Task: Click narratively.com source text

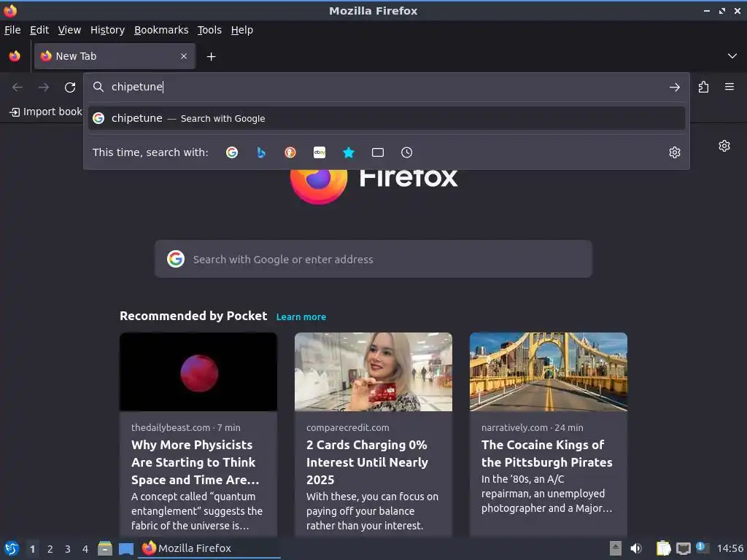Action: [514, 427]
